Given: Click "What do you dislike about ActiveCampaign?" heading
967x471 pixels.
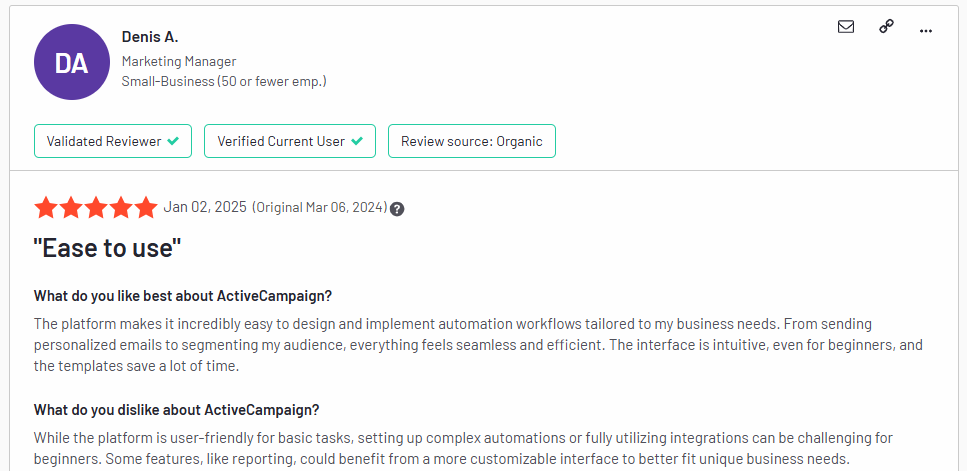Looking at the screenshot, I should tap(176, 410).
